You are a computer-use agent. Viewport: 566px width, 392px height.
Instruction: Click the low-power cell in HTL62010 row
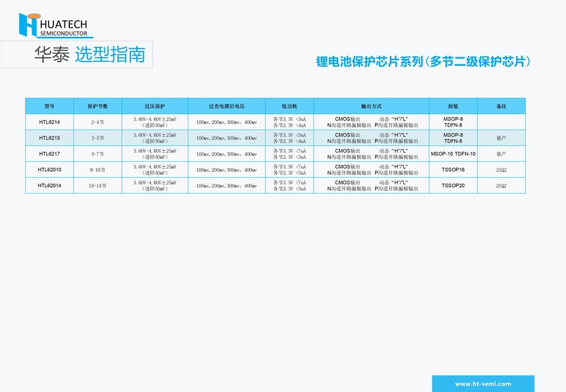[289, 170]
